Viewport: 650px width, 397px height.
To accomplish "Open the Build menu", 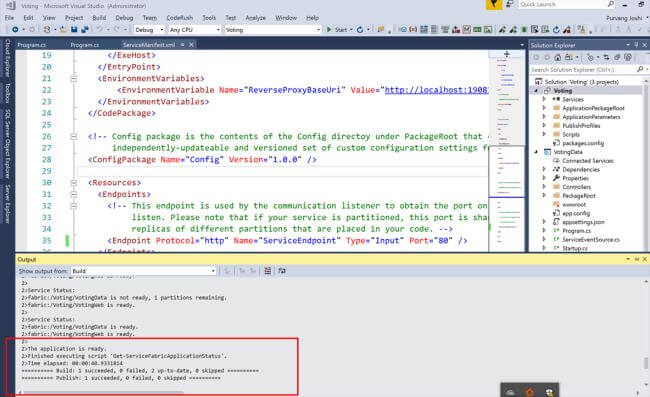I will [x=99, y=18].
